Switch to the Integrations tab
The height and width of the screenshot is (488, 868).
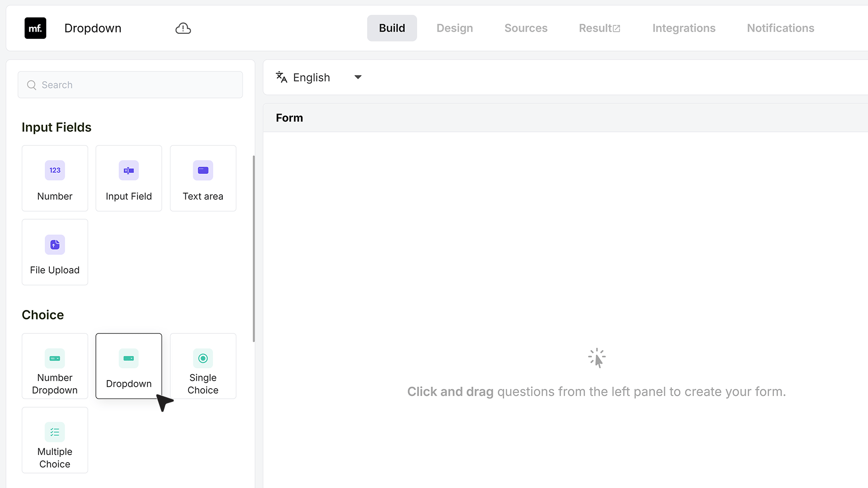tap(684, 28)
